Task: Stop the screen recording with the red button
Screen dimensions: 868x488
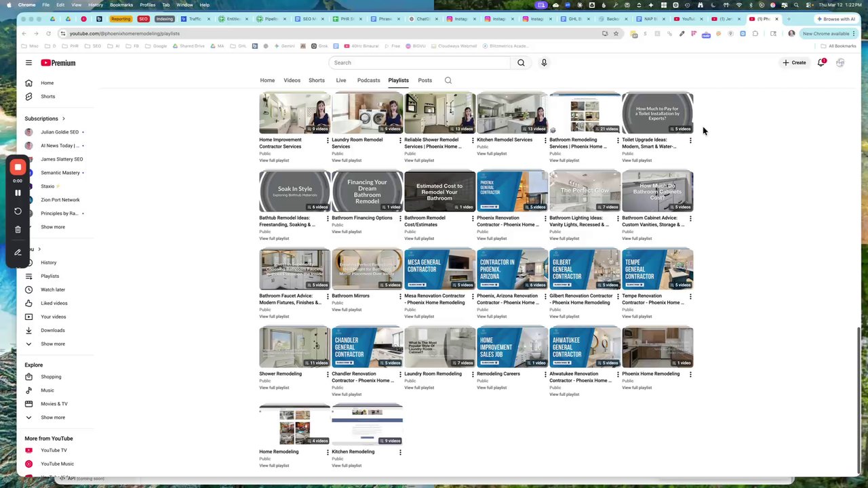Action: (18, 167)
